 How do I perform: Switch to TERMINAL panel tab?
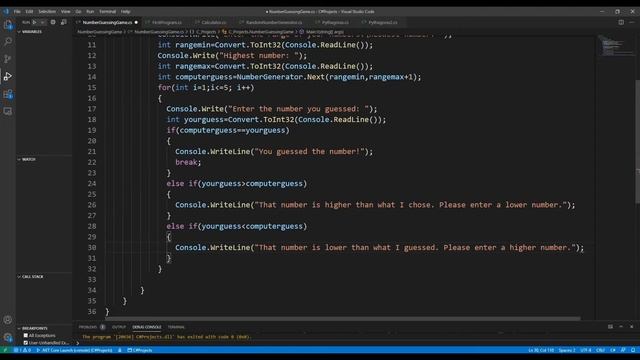[x=176, y=327]
